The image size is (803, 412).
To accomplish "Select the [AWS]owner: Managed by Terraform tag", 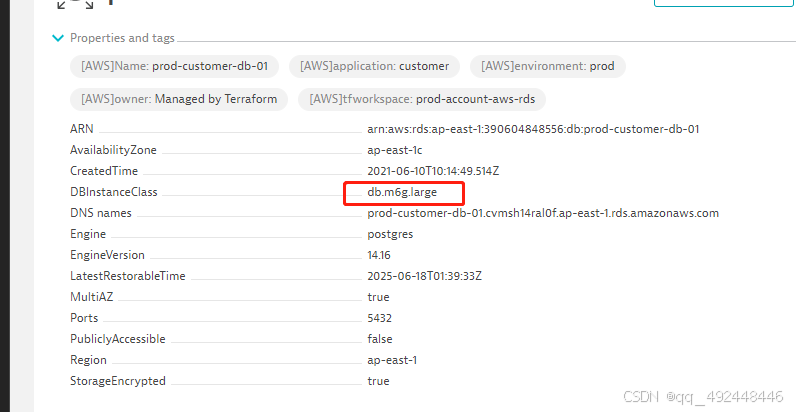I will pos(179,99).
